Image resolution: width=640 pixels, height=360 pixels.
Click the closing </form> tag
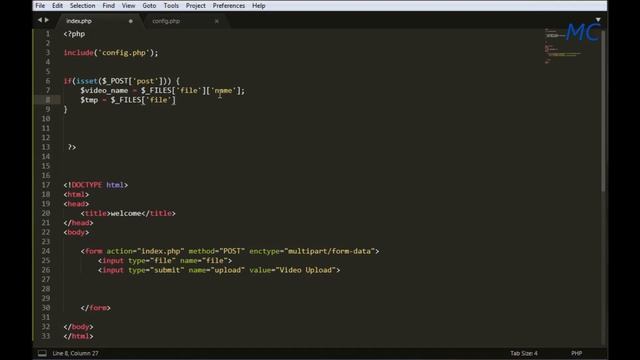coord(96,308)
